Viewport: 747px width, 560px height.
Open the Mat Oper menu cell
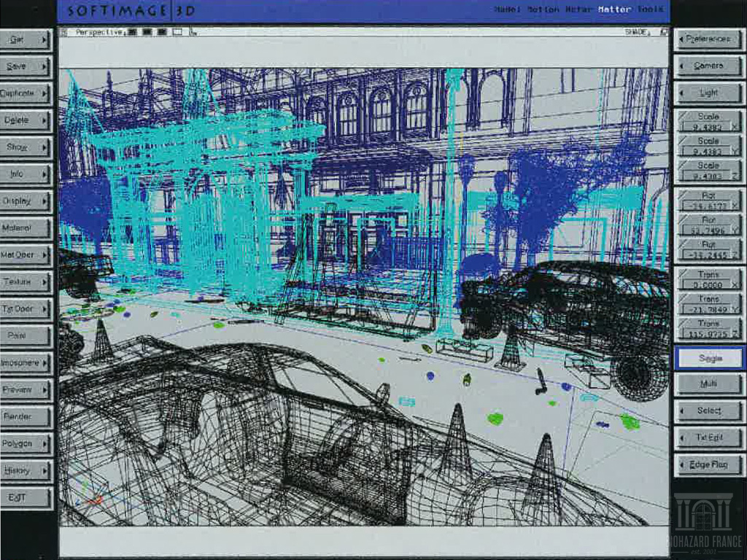26,254
